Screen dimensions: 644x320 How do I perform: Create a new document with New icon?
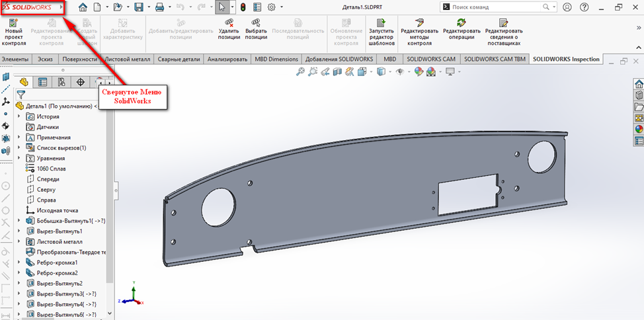[97, 7]
